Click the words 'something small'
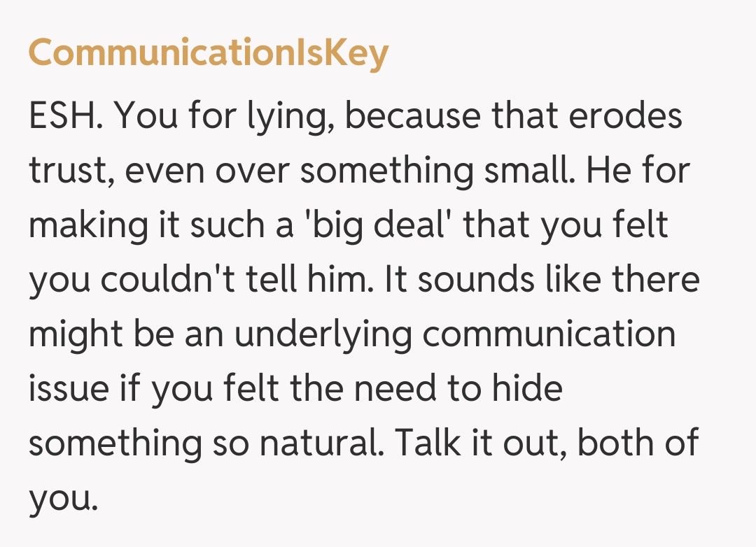Screen dimensions: 756x547 pyautogui.click(x=437, y=171)
